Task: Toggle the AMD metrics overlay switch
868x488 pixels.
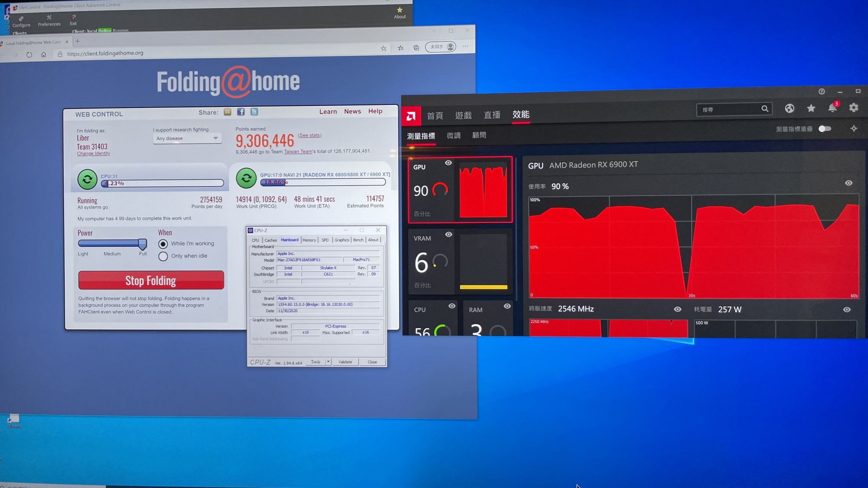Action: (824, 129)
